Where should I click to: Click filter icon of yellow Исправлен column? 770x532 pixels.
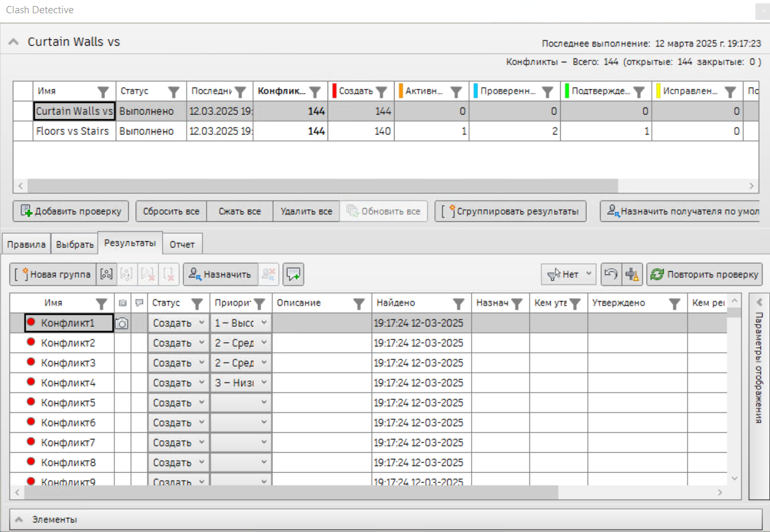point(730,92)
